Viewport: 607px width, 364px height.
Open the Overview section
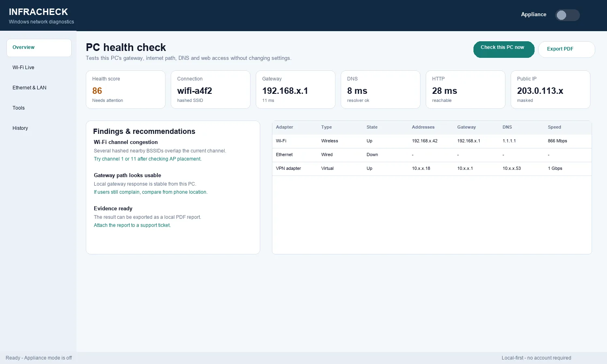[39, 48]
